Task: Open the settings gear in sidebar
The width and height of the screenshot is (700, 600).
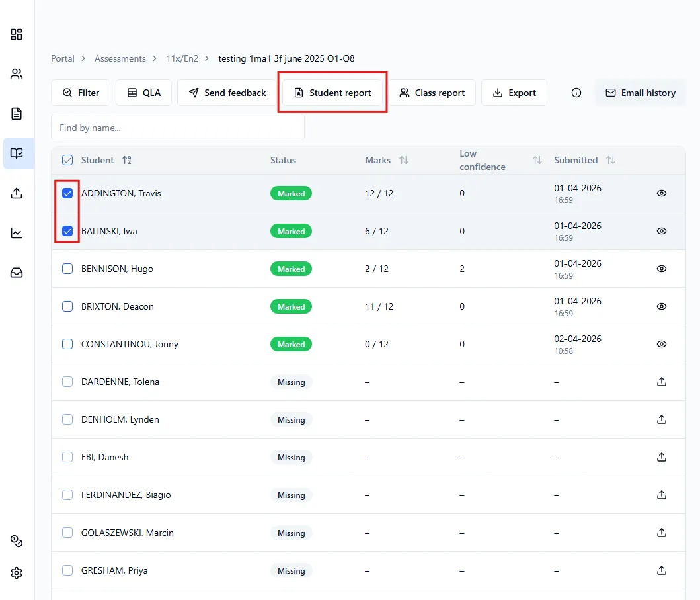Action: pos(17,573)
